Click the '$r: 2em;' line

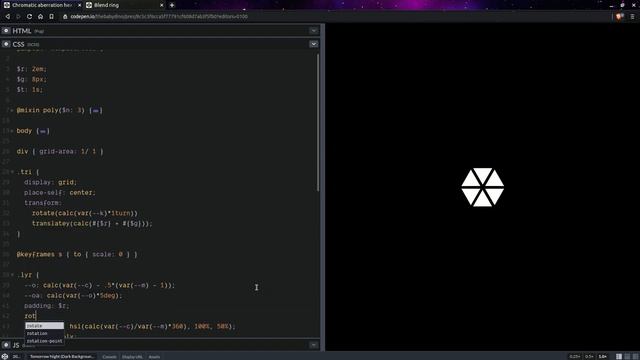(32, 69)
